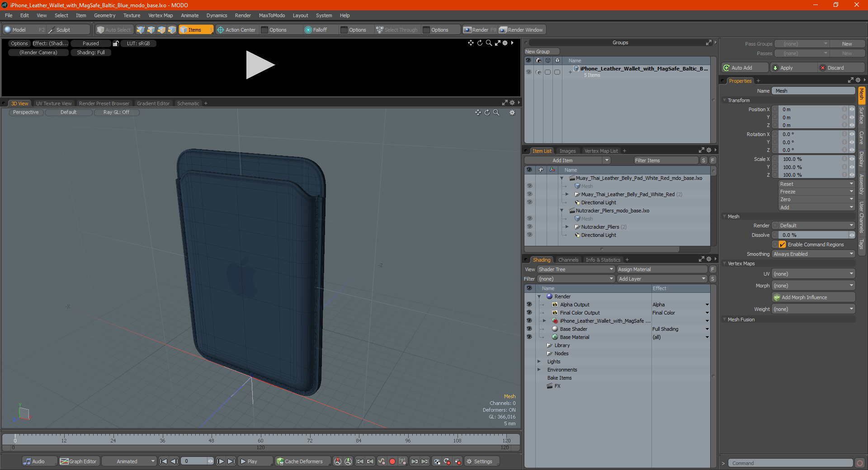868x470 pixels.
Task: Click the Render F9 button
Action: [480, 30]
